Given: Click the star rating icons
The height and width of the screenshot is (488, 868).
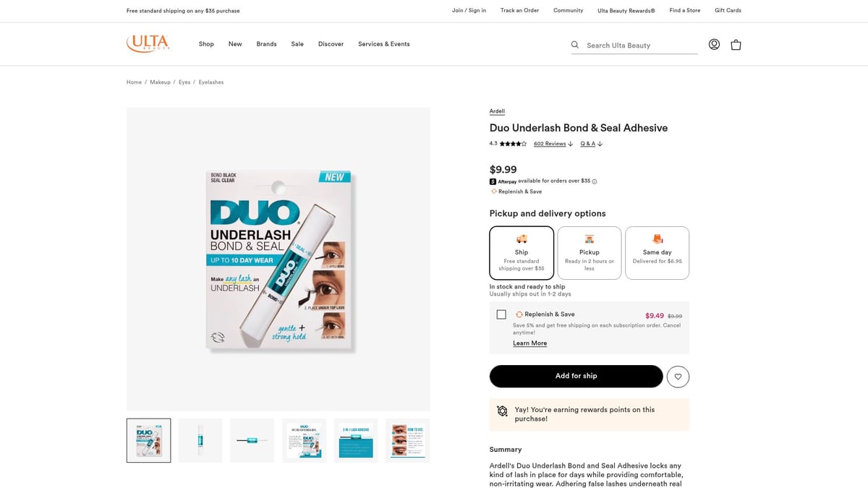Looking at the screenshot, I should [513, 144].
